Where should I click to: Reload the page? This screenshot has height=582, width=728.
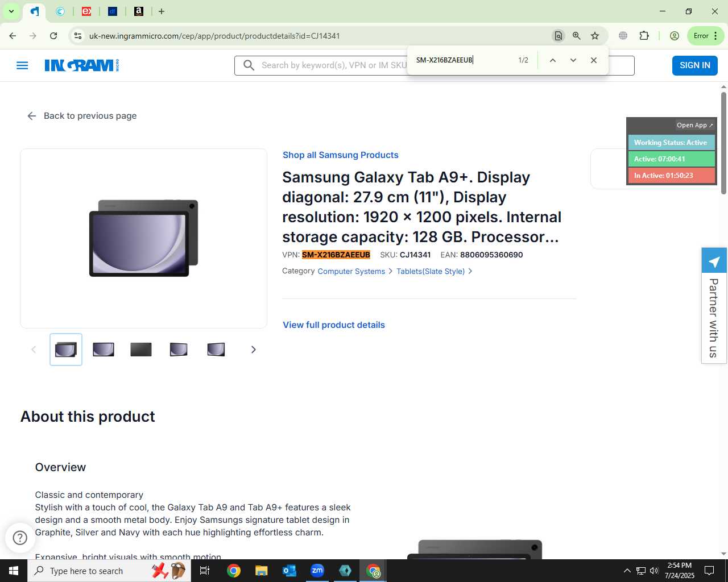click(53, 36)
